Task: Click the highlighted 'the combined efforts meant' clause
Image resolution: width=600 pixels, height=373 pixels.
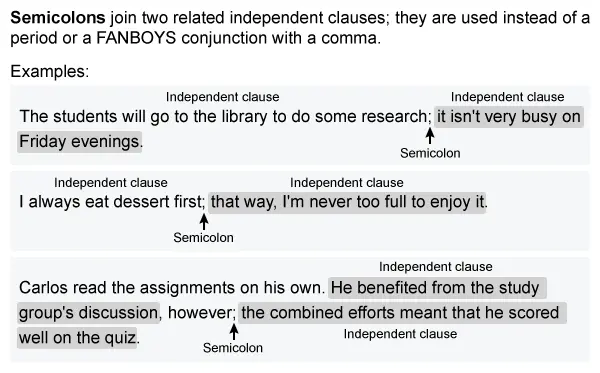Action: [402, 313]
